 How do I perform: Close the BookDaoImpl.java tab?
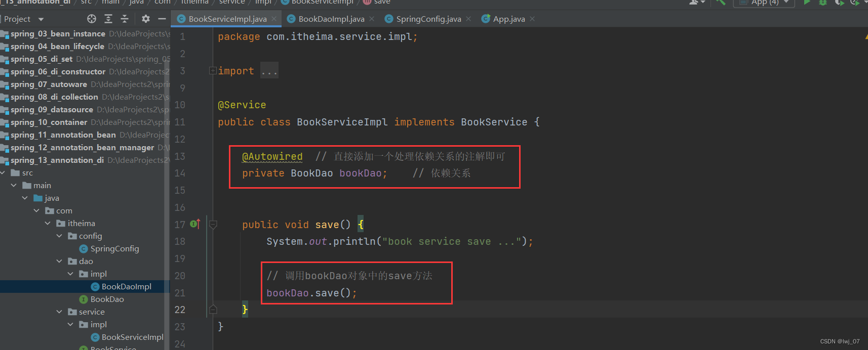click(x=372, y=19)
